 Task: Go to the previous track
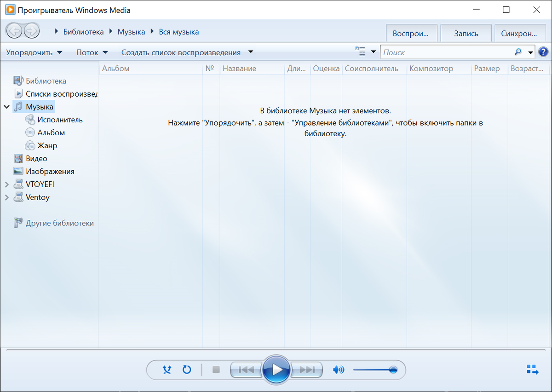(x=246, y=369)
